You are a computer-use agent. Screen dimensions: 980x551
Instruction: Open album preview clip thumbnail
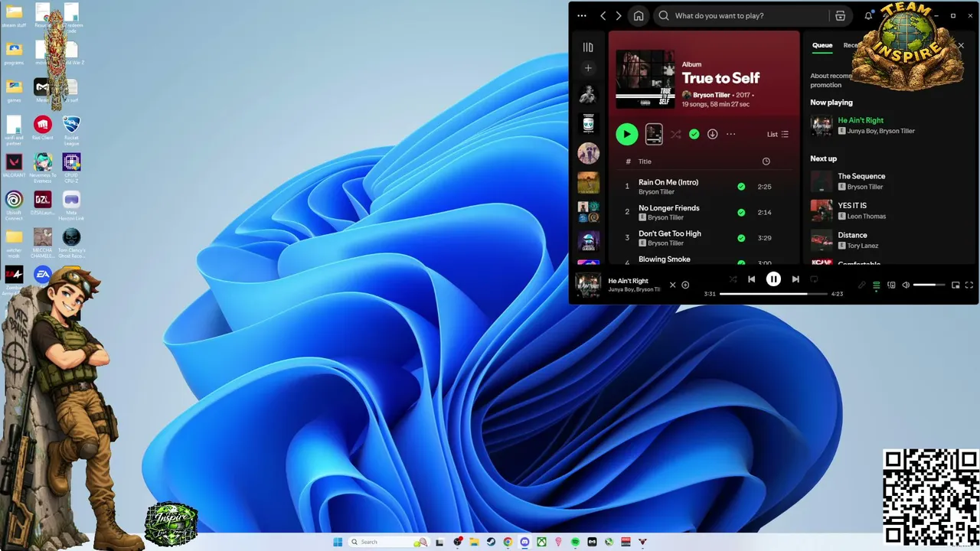point(654,134)
